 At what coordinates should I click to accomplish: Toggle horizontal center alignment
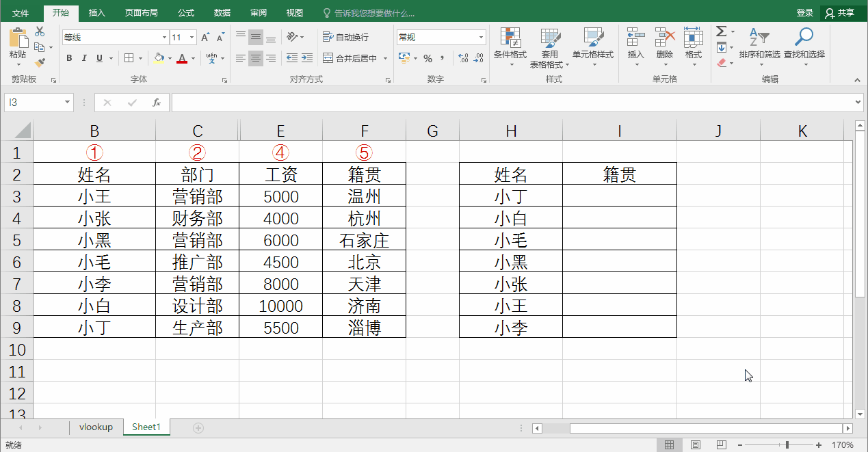pos(256,59)
